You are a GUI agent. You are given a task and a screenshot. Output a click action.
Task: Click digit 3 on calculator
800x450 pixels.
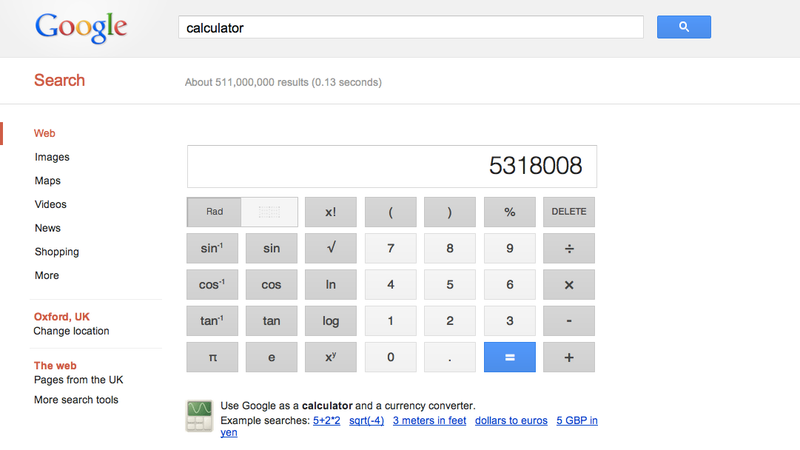(510, 321)
